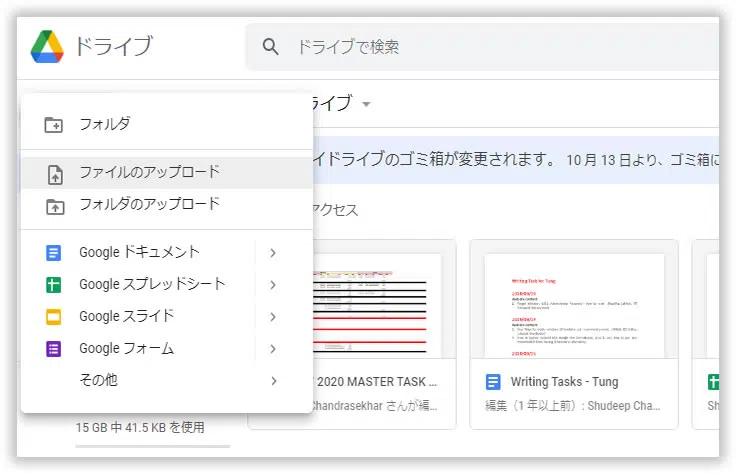Expand the その他 submenu arrow
The height and width of the screenshot is (474, 736).
pos(273,381)
